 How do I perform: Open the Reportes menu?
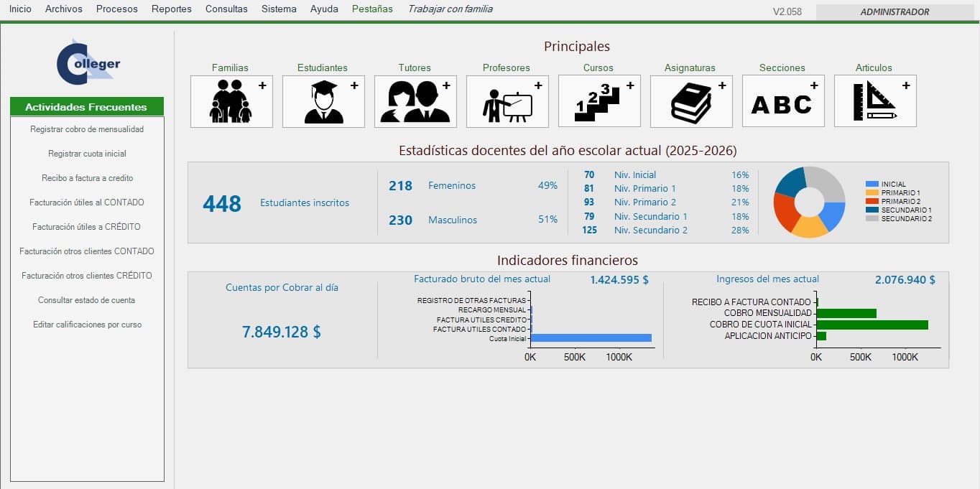(171, 9)
